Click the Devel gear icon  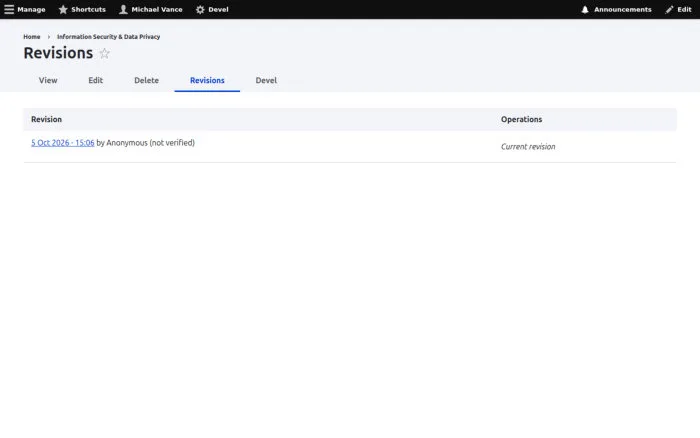[x=200, y=9]
